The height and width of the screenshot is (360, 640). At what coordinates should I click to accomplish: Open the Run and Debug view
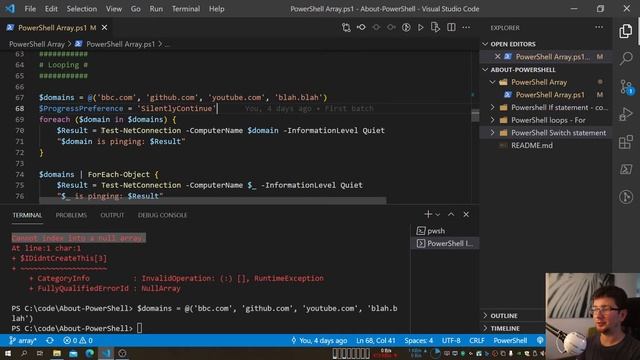626,114
